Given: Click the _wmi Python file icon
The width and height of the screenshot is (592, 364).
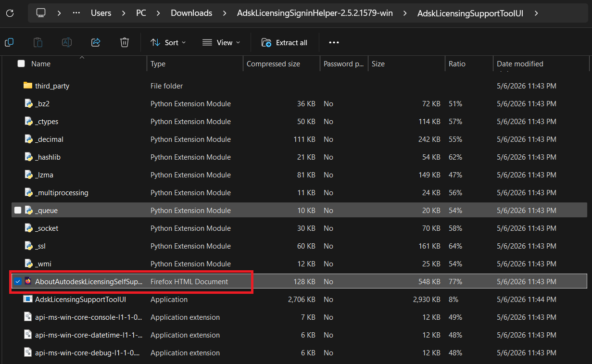Looking at the screenshot, I should [28, 264].
